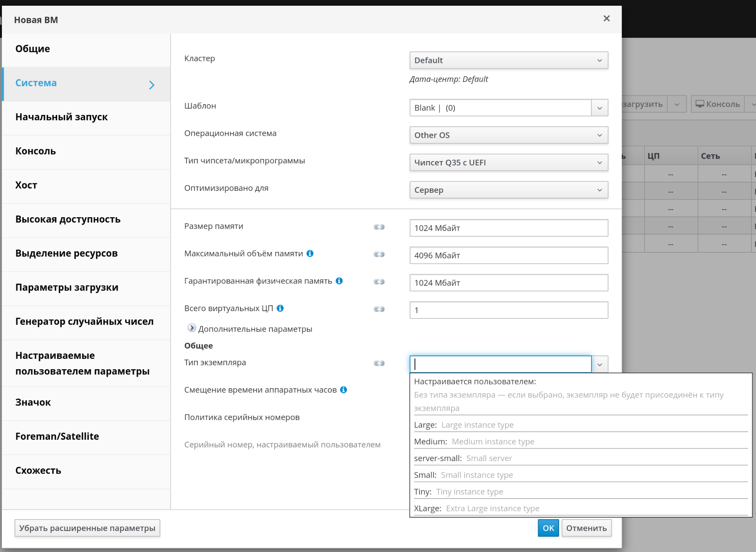Expand the Дополнительные параметры section

tap(192, 328)
